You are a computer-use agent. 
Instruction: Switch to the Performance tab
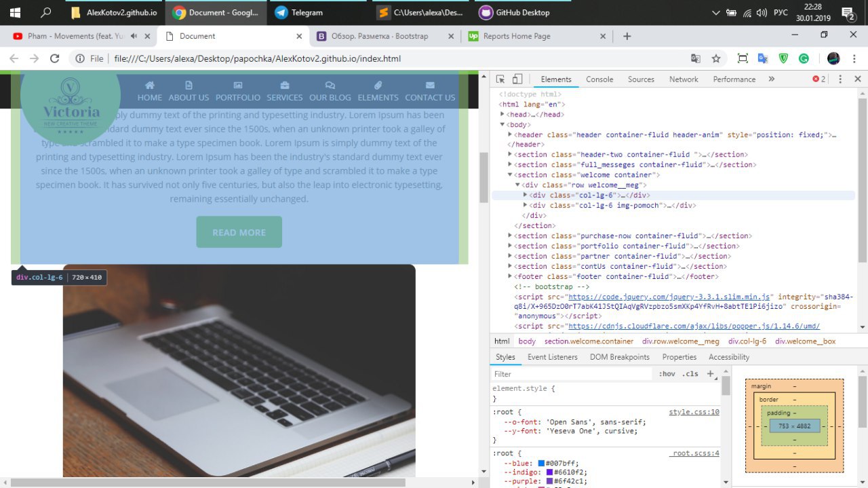pos(734,79)
